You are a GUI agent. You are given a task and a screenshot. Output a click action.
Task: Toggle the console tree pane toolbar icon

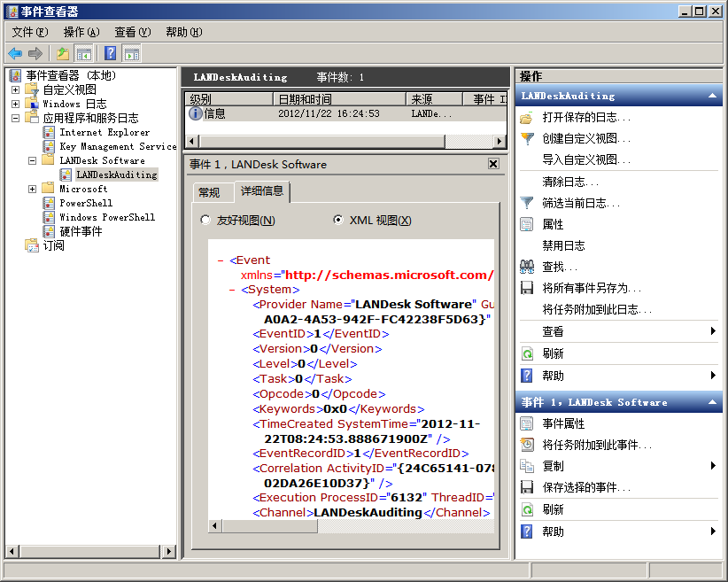tap(84, 53)
